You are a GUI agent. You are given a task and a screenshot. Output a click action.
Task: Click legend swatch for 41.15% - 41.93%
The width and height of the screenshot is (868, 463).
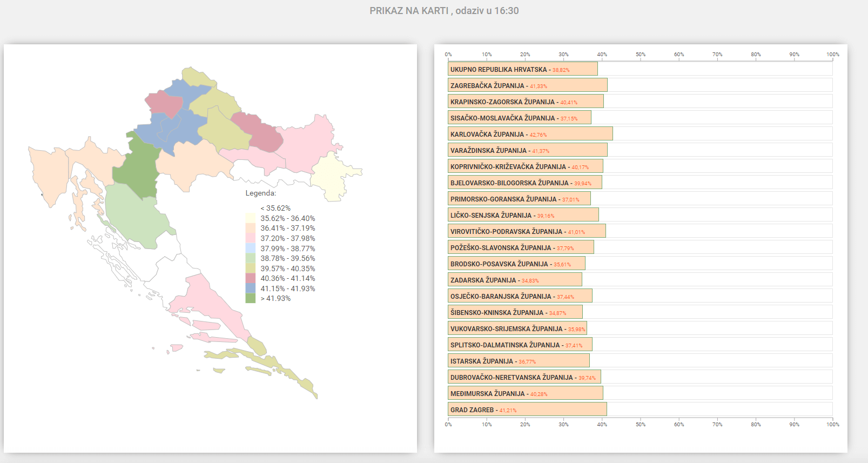point(251,288)
